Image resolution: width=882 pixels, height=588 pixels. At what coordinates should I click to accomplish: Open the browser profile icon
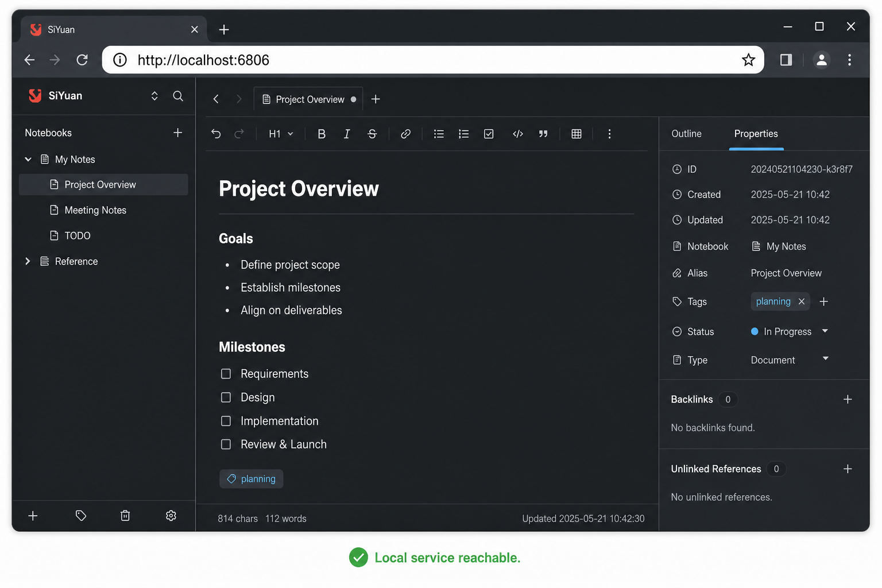pos(822,60)
